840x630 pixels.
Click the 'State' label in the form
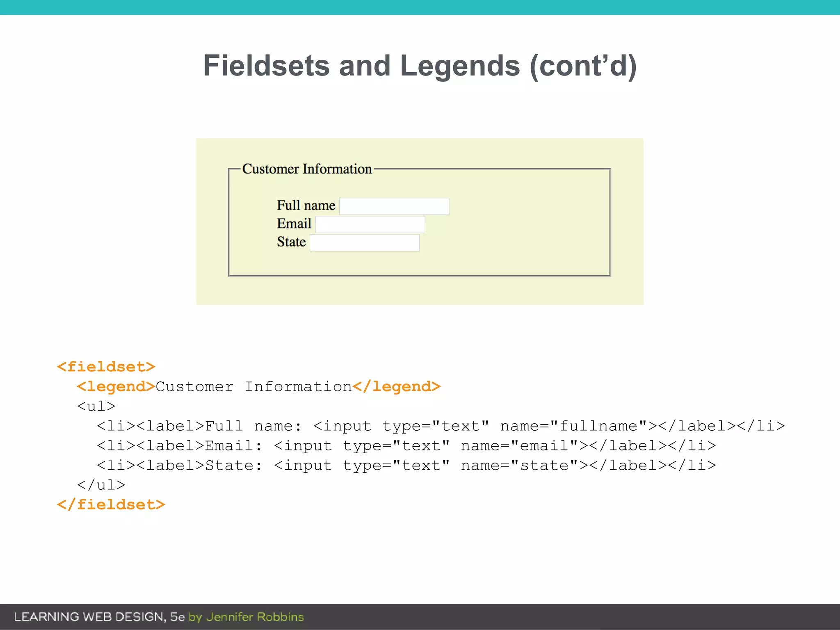pos(291,242)
